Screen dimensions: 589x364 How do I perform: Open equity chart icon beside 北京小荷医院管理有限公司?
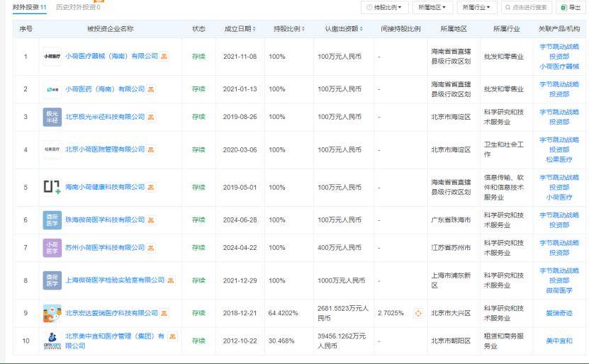pos(151,149)
